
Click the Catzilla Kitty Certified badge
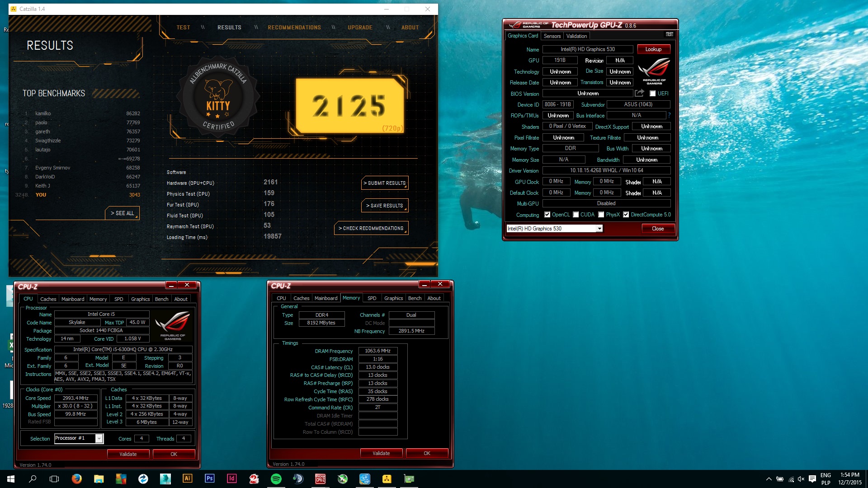218,97
